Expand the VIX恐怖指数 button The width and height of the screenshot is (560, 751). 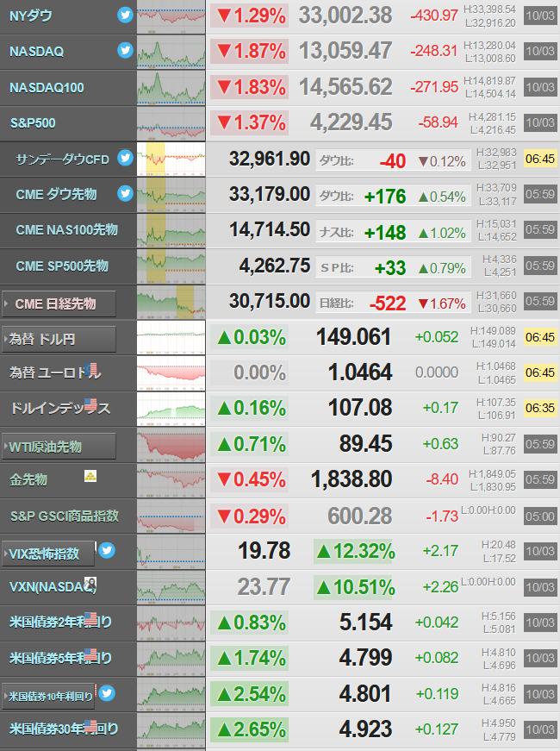click(x=48, y=554)
